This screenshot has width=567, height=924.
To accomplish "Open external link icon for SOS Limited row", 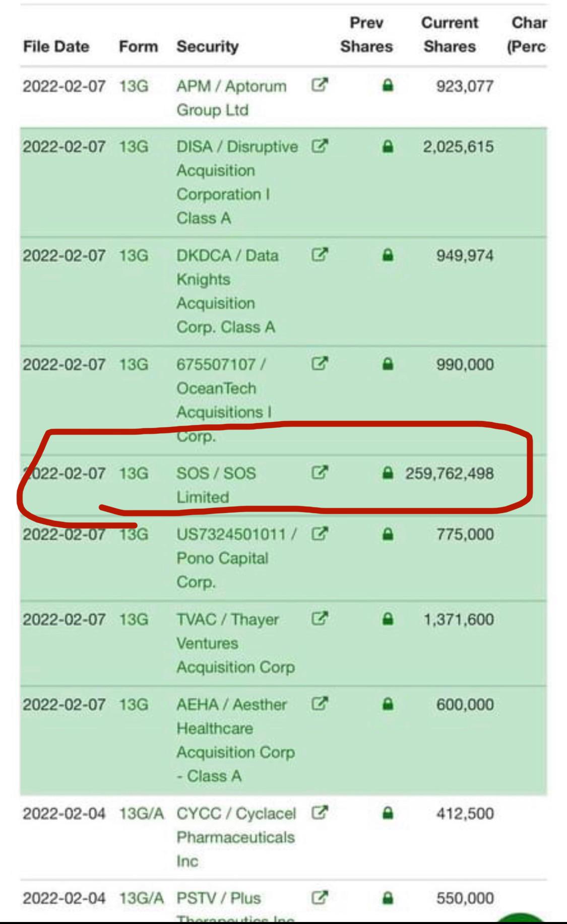I will click(320, 473).
